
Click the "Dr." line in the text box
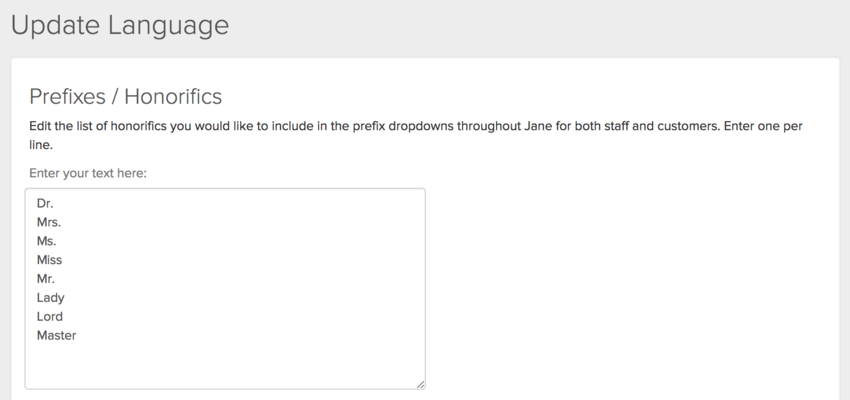(x=45, y=203)
